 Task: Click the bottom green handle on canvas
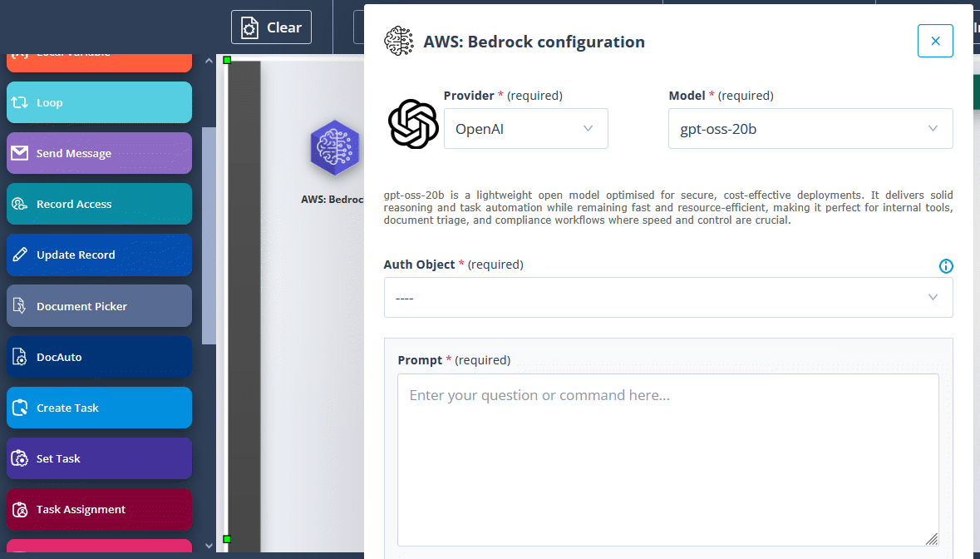[228, 539]
